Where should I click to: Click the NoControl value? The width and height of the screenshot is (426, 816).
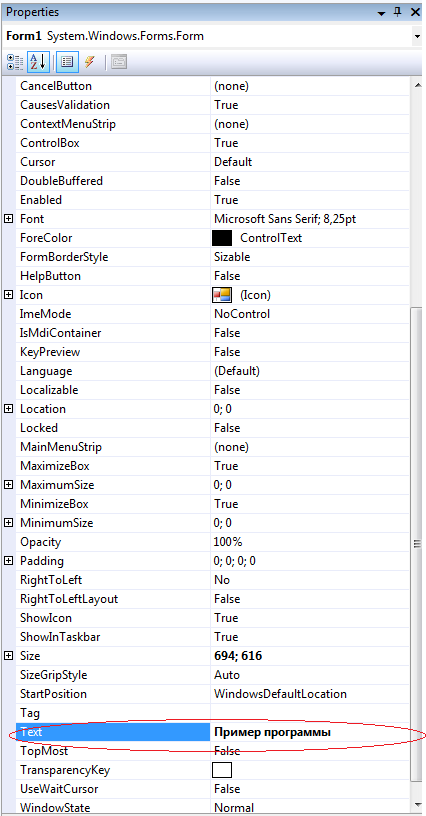point(242,314)
